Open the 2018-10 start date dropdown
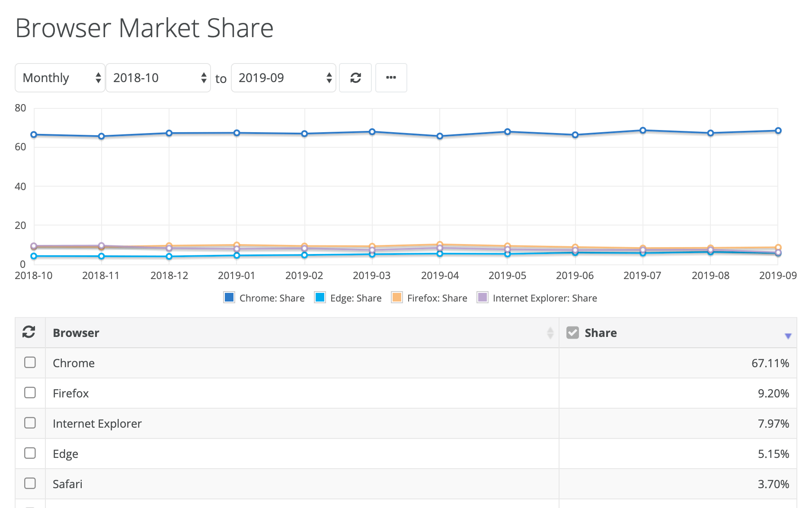The width and height of the screenshot is (812, 508). tap(158, 78)
